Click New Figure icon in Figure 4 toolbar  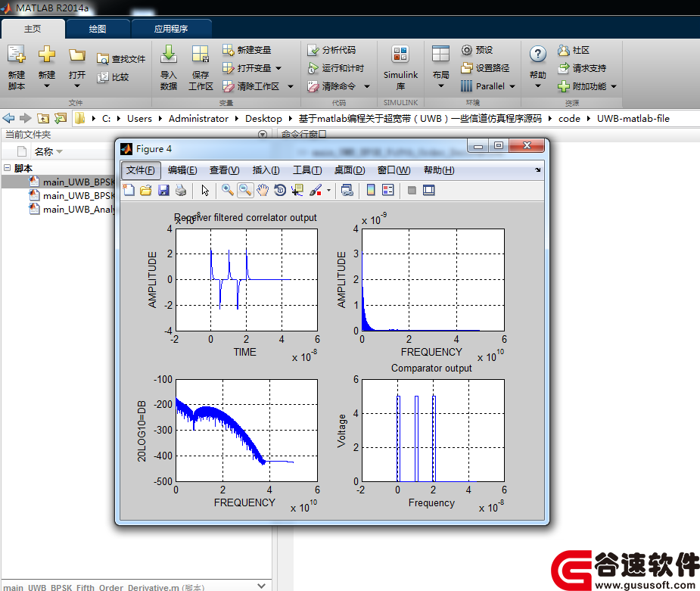point(129,190)
